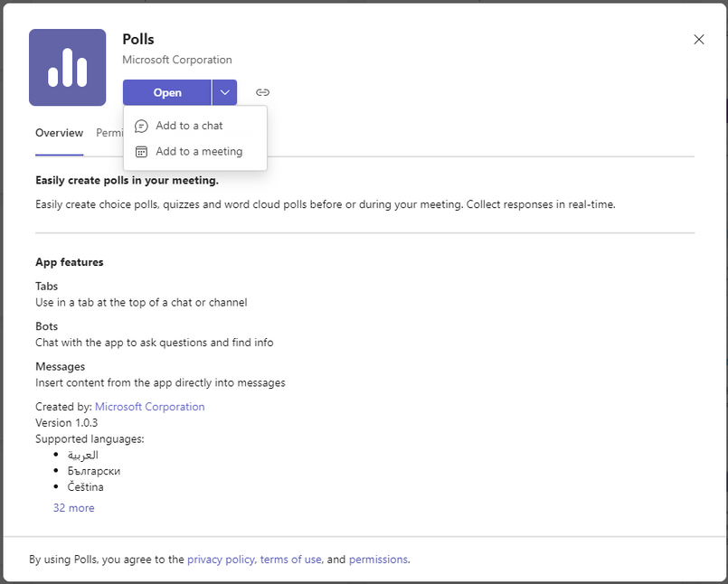Select the Čeština language entry

(85, 487)
